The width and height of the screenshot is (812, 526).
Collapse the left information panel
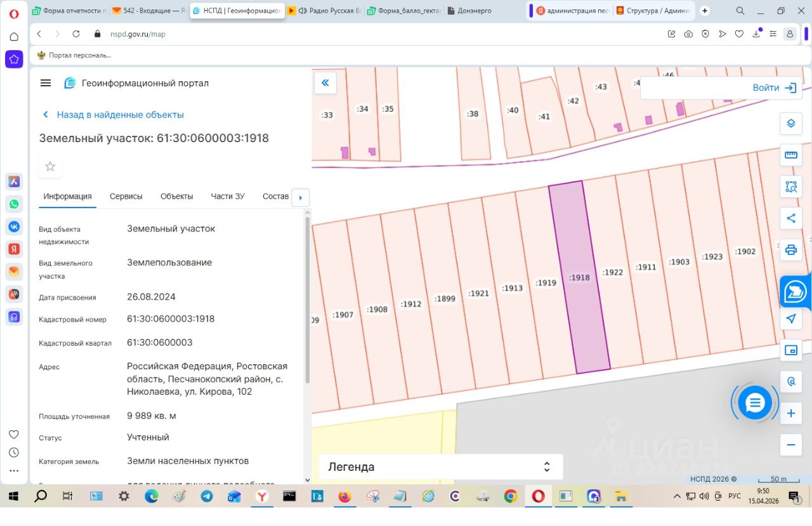click(325, 82)
